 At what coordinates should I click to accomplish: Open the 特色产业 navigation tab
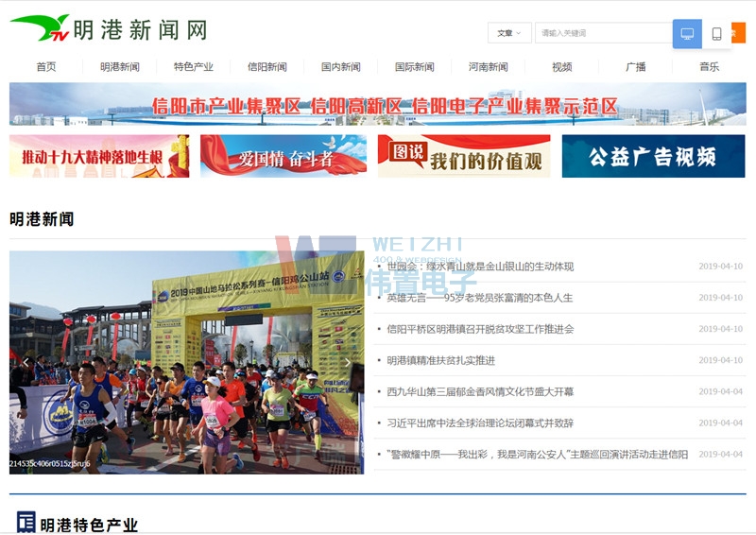tap(194, 67)
